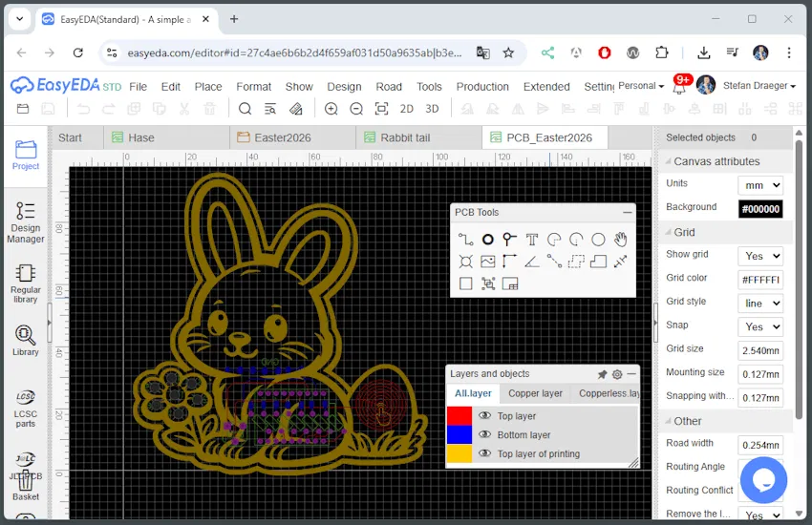Toggle Bottom layer visibility eye
812x525 pixels.
coord(484,435)
